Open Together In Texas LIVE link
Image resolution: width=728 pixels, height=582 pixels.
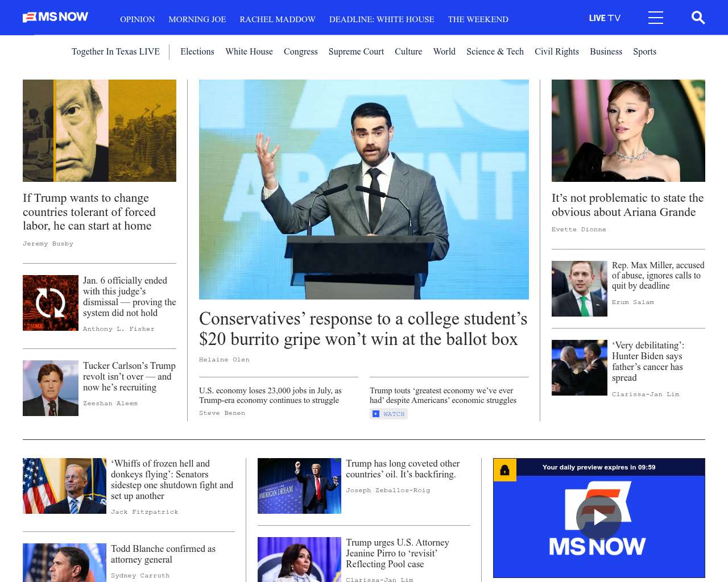point(115,52)
